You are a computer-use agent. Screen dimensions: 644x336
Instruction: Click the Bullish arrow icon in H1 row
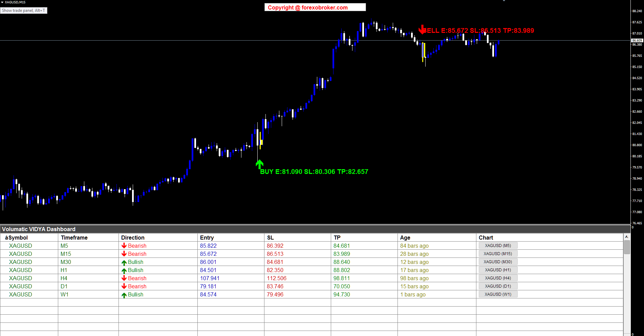click(x=124, y=270)
